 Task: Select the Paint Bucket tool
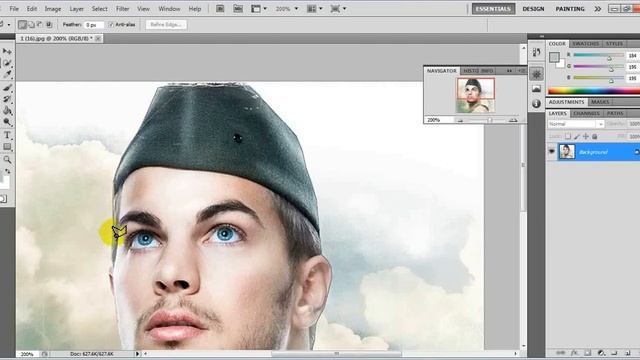7,111
